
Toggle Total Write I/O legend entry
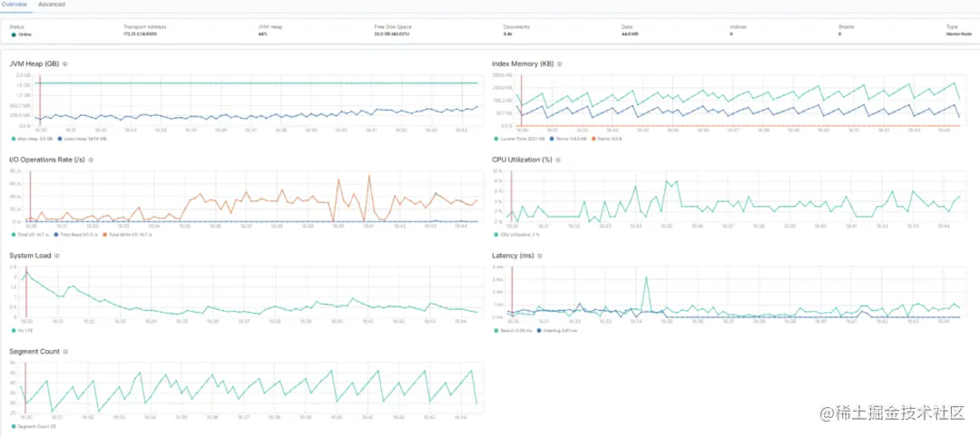coord(128,235)
